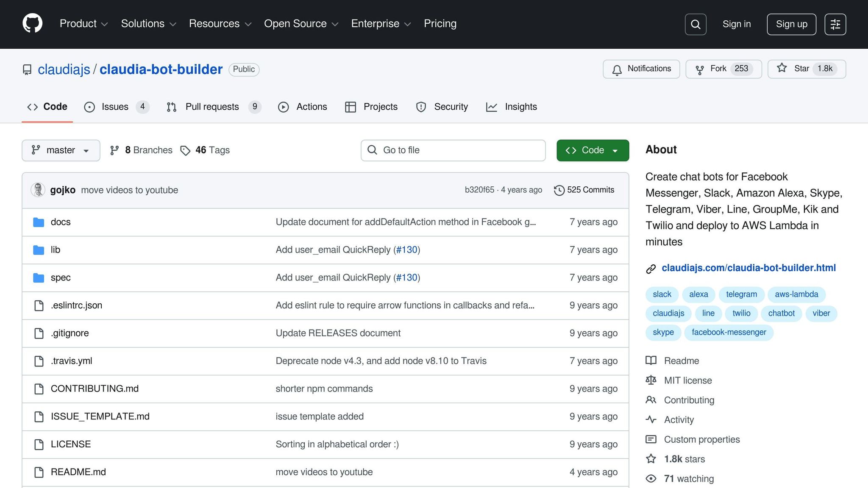Screen dimensions: 868x488
Task: Open the search magnifier button
Action: (696, 24)
